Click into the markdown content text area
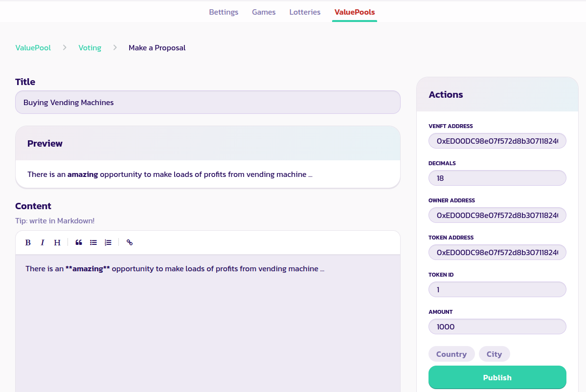This screenshot has width=586, height=392. (207, 323)
